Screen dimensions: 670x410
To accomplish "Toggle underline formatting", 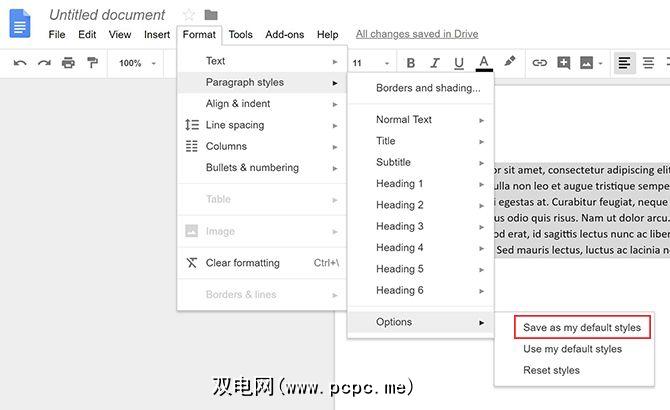I will pos(459,63).
